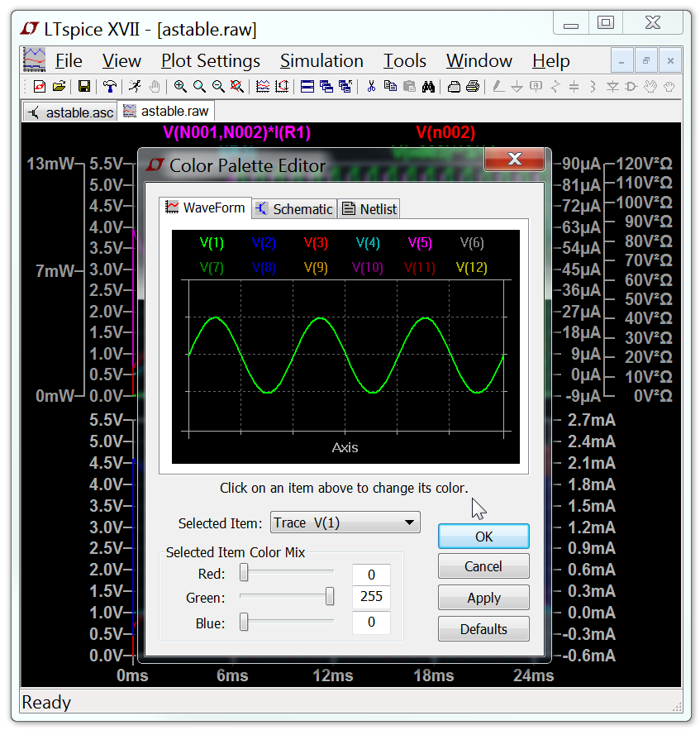The height and width of the screenshot is (730, 700).
Task: Switch to the Schematic palette tab
Action: pyautogui.click(x=294, y=209)
